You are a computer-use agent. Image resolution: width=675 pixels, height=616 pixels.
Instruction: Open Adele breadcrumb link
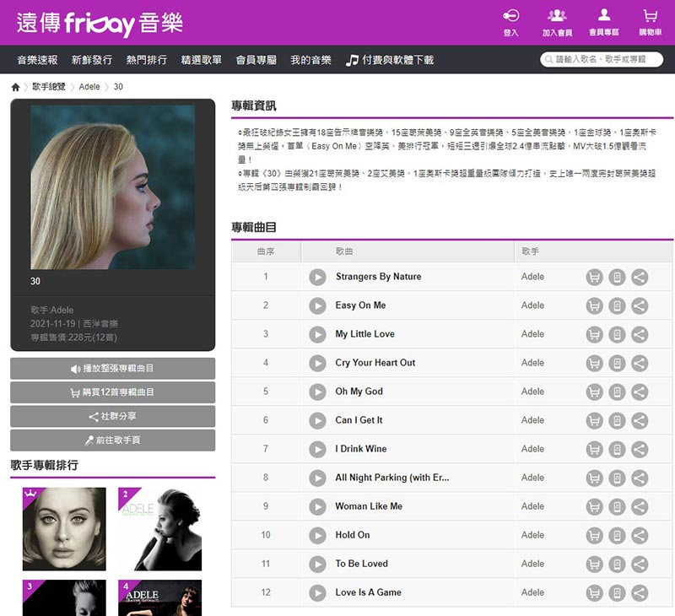(x=89, y=87)
